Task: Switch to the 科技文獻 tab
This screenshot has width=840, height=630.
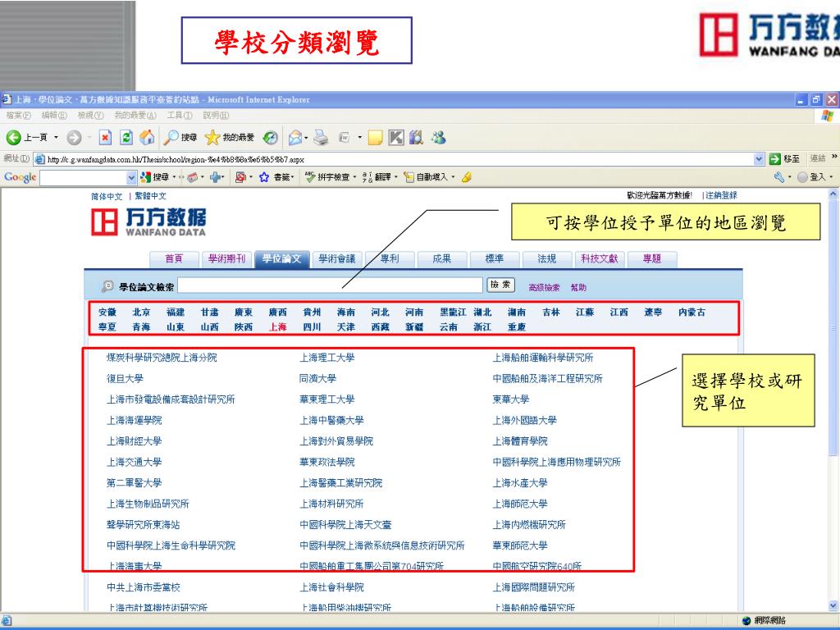Action: tap(600, 258)
